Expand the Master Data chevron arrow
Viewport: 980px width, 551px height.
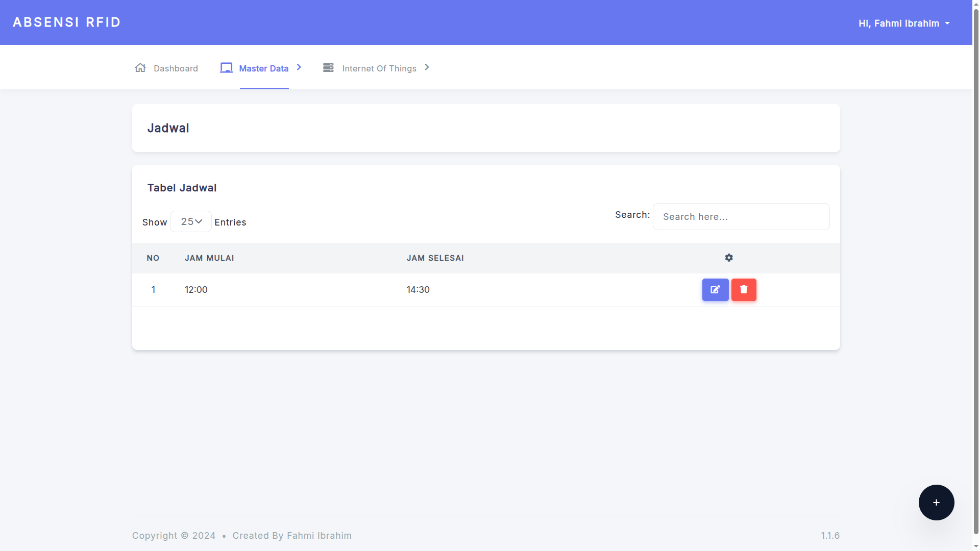click(x=299, y=67)
